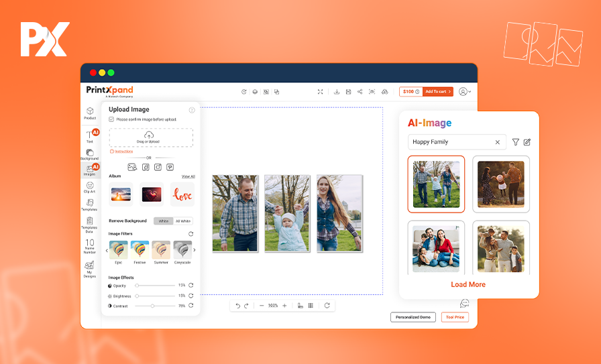This screenshot has width=601, height=364.
Task: Reset the Contrast effect
Action: pyautogui.click(x=191, y=306)
